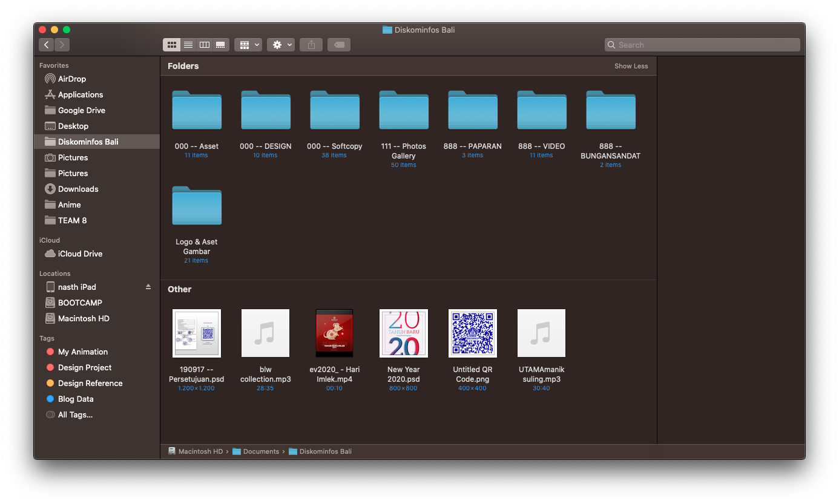This screenshot has height=504, width=839.
Task: Select the Untitled QR Code.png thumbnail
Action: [x=472, y=333]
